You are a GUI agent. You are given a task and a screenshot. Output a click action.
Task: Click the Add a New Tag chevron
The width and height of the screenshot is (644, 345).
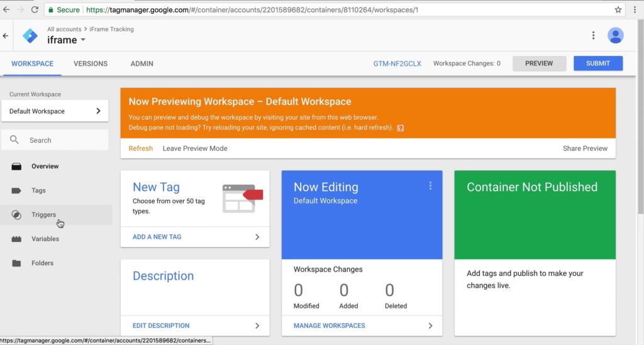tap(257, 237)
